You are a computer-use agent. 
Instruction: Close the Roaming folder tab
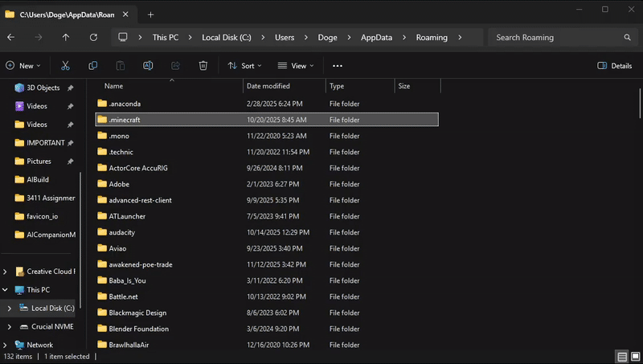[x=125, y=14]
